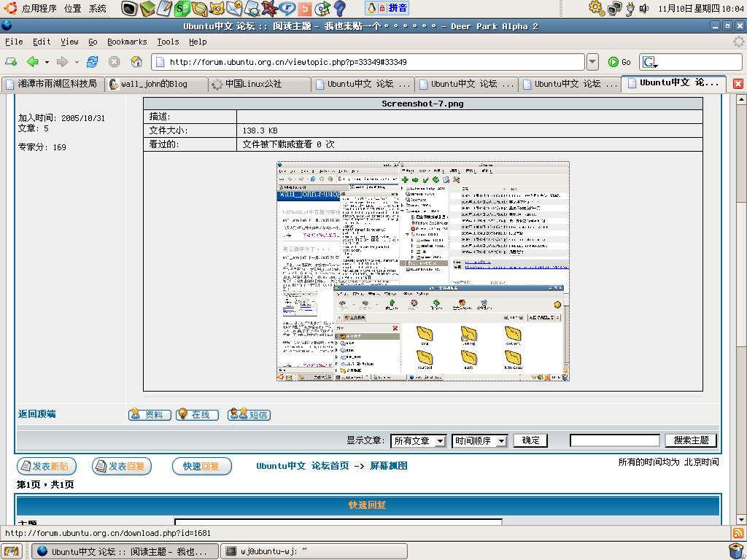
Task: Open the movie player disc icon
Action: (322, 8)
